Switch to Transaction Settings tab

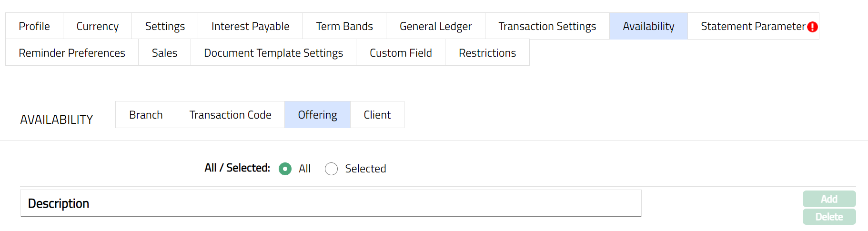(547, 26)
